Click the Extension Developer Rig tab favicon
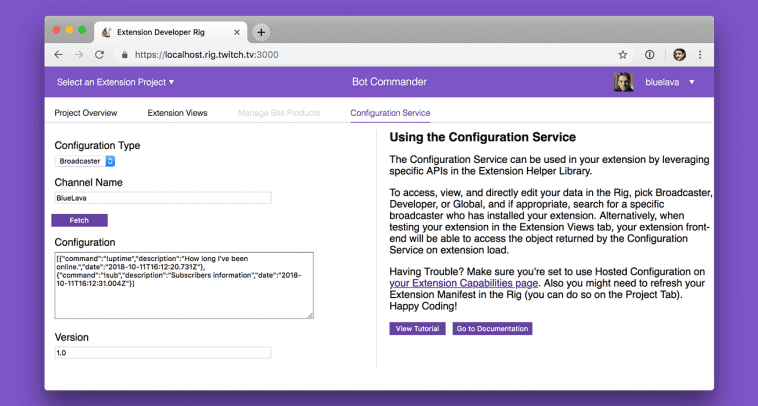Viewport: 758px width, 406px height. point(107,32)
